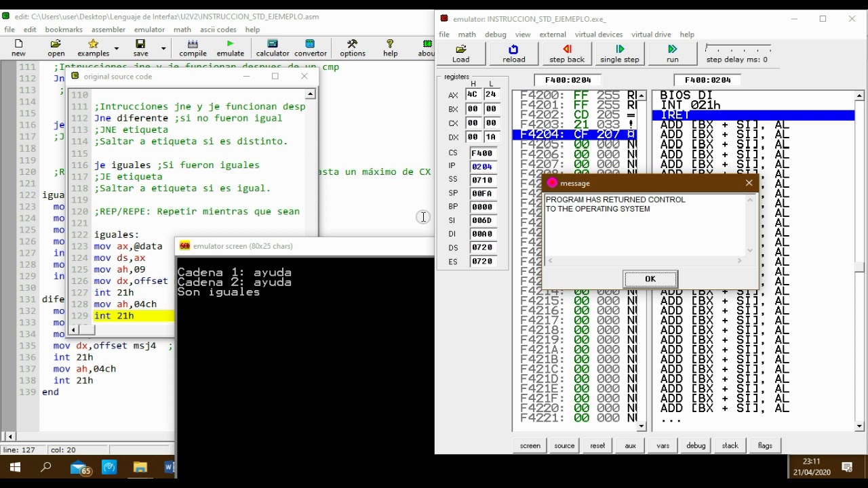868x488 pixels.
Task: Open Windows Start menu
Action: pyautogui.click(x=15, y=468)
